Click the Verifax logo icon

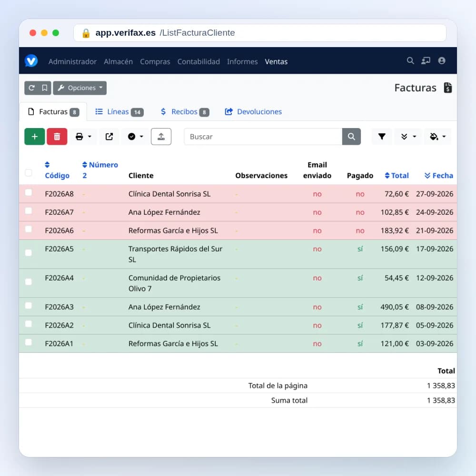[31, 61]
